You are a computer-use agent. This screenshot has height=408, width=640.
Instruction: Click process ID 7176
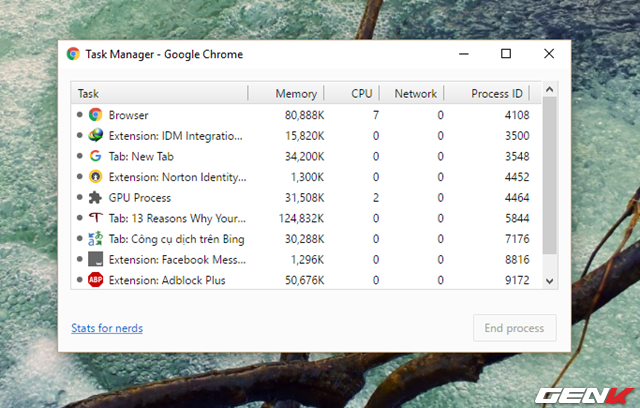pyautogui.click(x=517, y=239)
